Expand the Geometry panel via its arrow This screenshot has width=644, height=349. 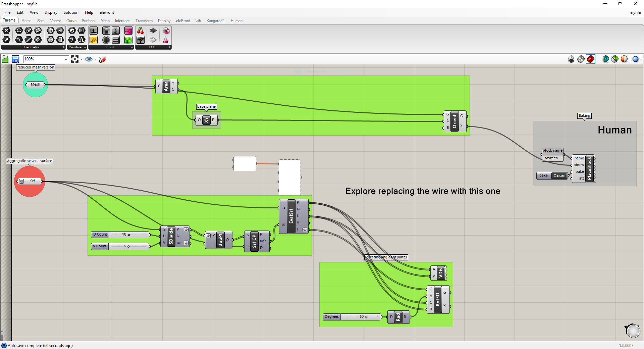(x=63, y=47)
